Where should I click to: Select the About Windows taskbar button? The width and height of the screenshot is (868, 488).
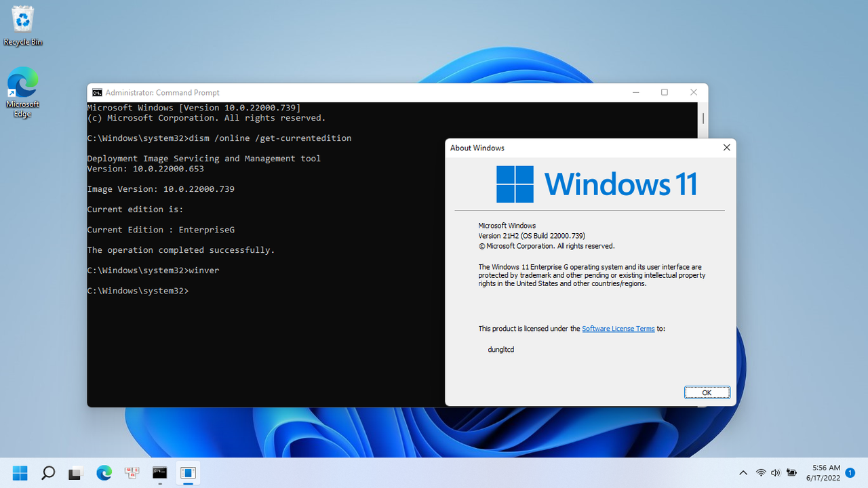point(188,472)
